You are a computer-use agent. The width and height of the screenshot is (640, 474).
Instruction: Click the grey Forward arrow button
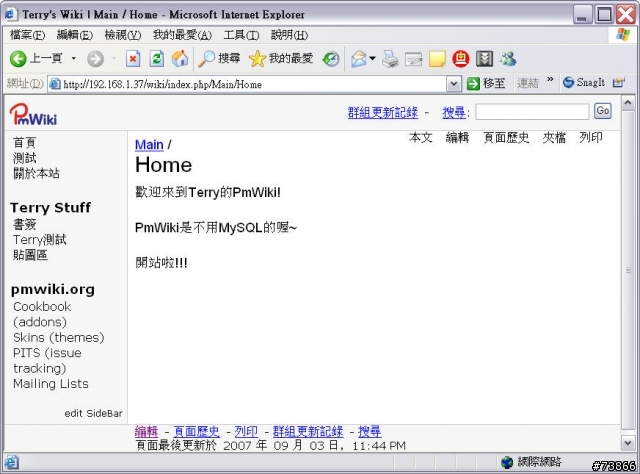95,59
